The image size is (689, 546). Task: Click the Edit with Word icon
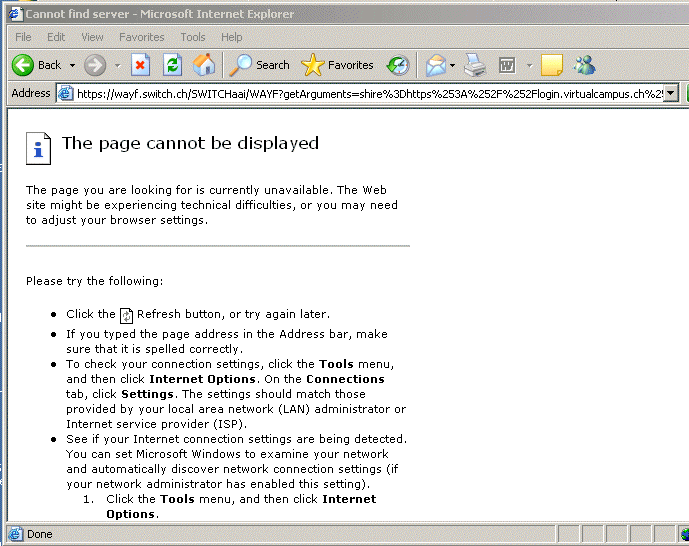[x=507, y=65]
